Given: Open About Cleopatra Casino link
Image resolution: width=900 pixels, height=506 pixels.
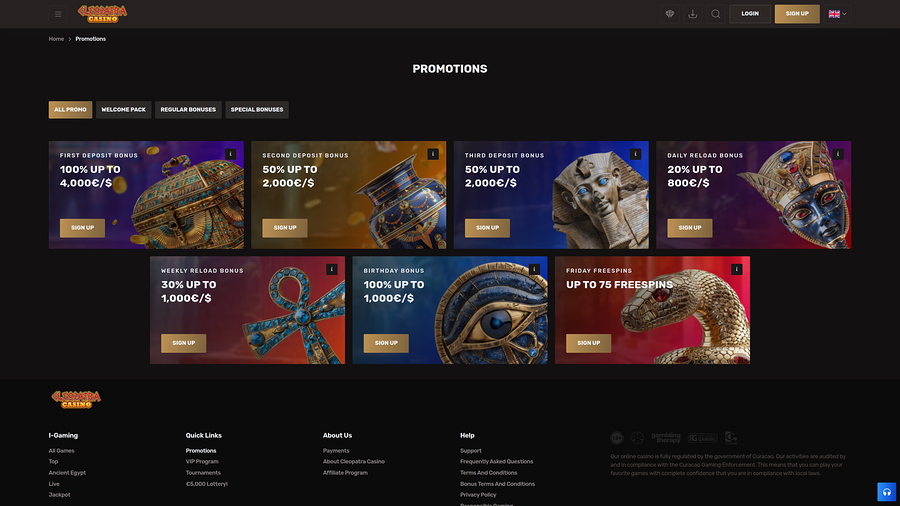Looking at the screenshot, I should click(x=354, y=462).
